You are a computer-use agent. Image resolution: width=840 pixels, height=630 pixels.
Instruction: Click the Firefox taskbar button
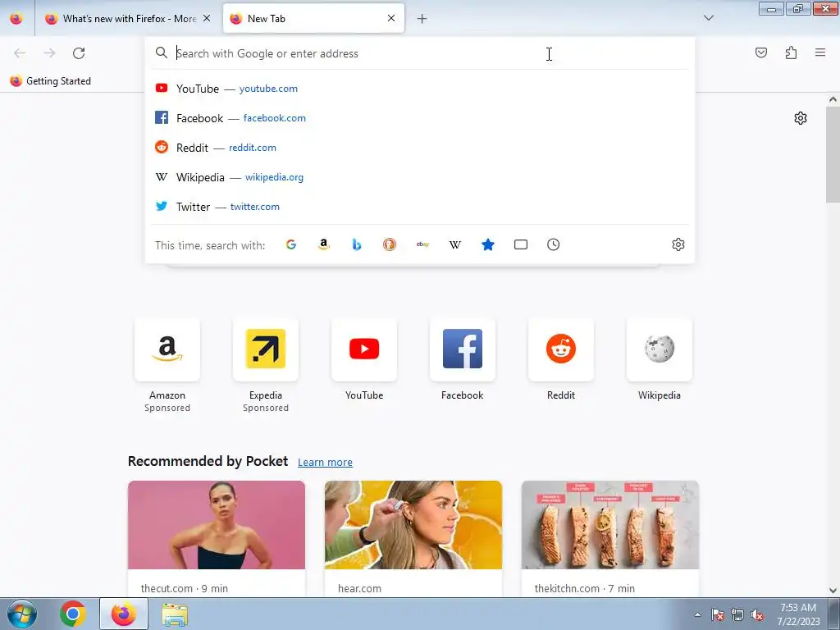124,614
